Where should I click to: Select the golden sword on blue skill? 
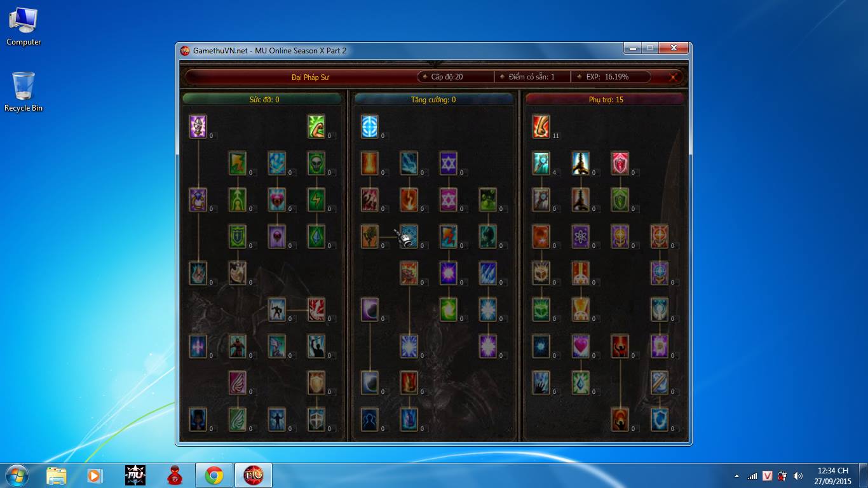581,163
